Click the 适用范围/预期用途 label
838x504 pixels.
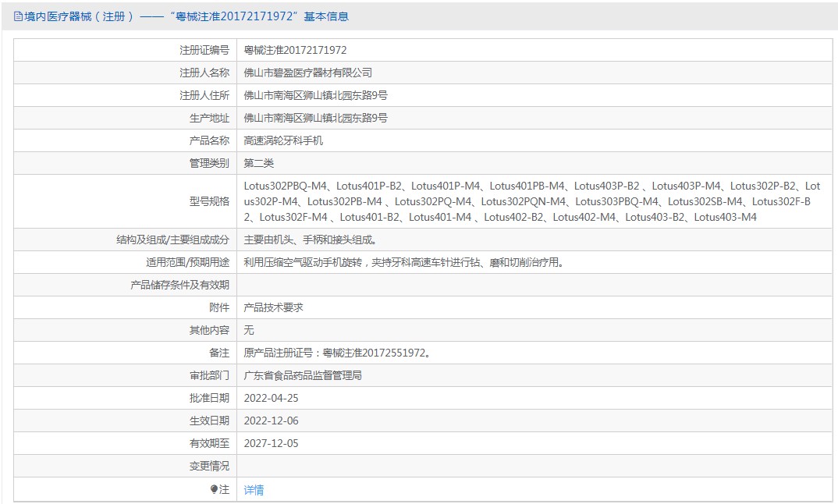187,262
